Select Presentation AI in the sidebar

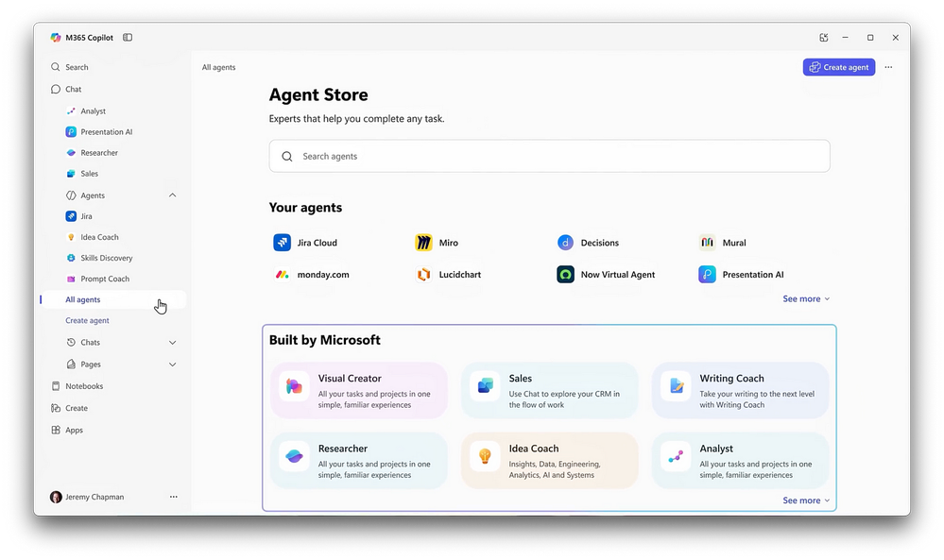pos(107,131)
